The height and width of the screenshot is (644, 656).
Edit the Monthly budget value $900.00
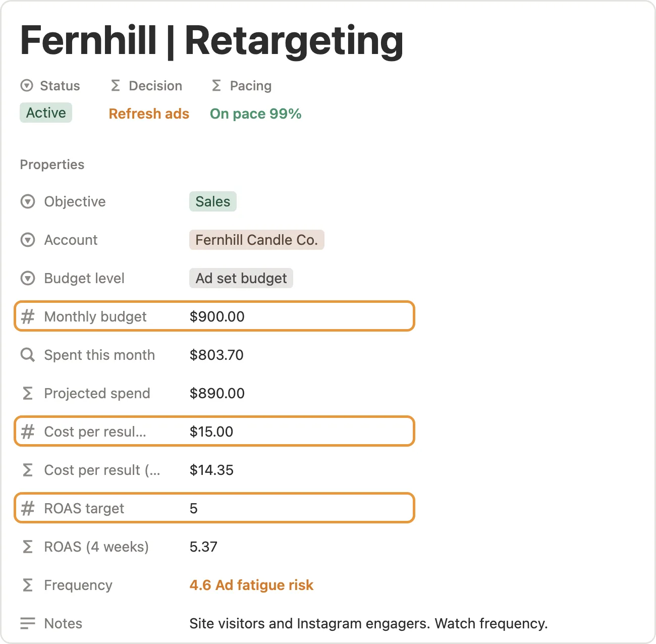217,317
